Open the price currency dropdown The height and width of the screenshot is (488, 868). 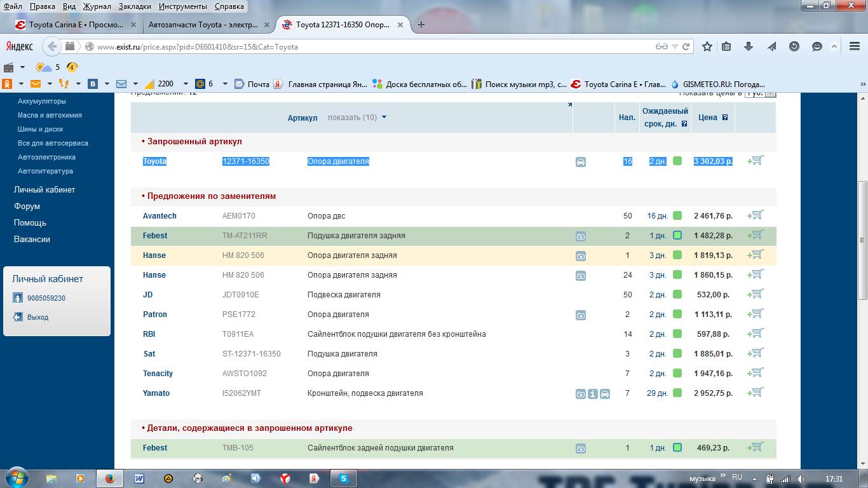[770, 93]
